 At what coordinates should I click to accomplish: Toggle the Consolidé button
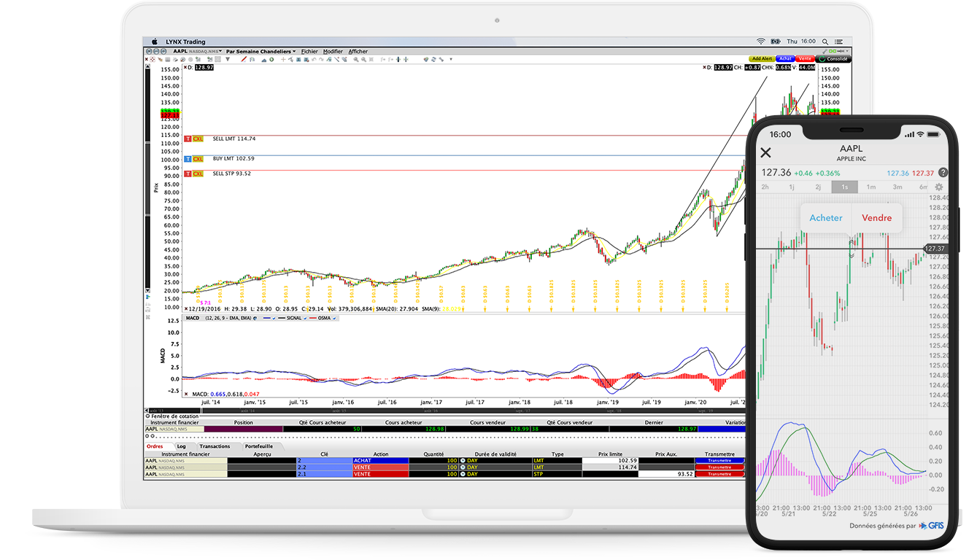coord(833,58)
